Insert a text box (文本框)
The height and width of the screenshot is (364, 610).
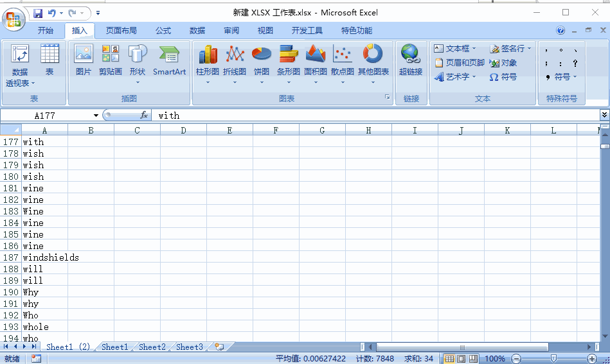pyautogui.click(x=455, y=49)
